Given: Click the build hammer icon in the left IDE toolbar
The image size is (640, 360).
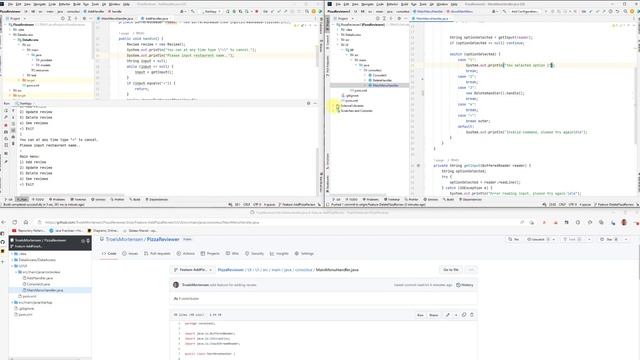Looking at the screenshot, I should point(193,11).
